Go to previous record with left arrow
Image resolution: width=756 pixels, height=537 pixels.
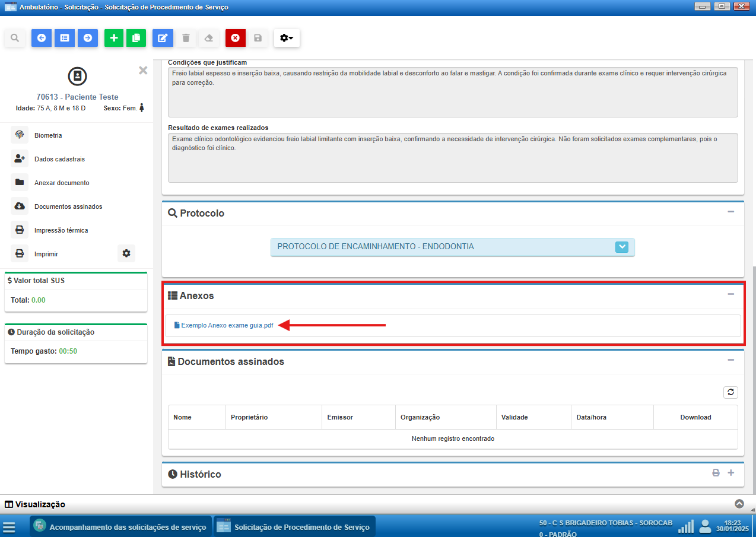(42, 38)
